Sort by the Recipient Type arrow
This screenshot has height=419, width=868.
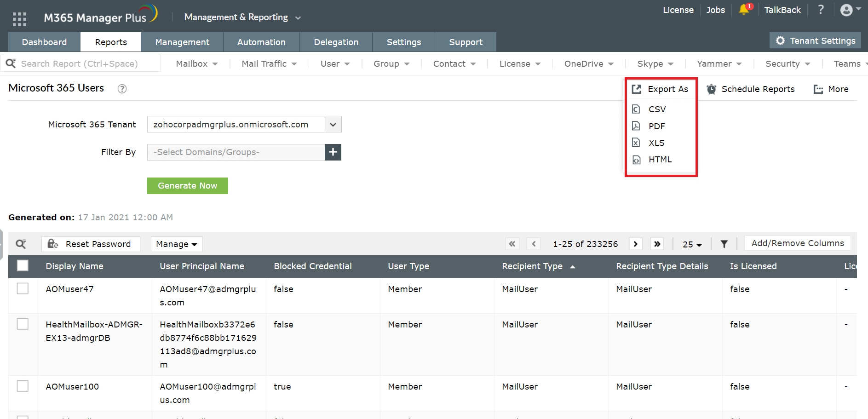tap(573, 267)
